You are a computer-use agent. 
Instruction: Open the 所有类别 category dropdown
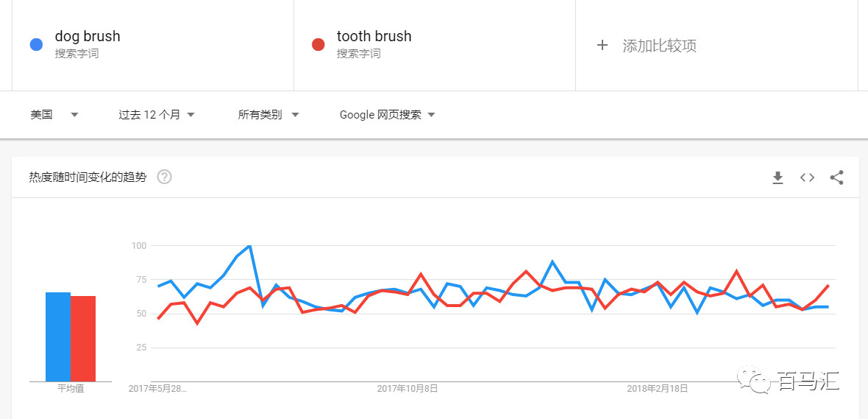pos(268,115)
